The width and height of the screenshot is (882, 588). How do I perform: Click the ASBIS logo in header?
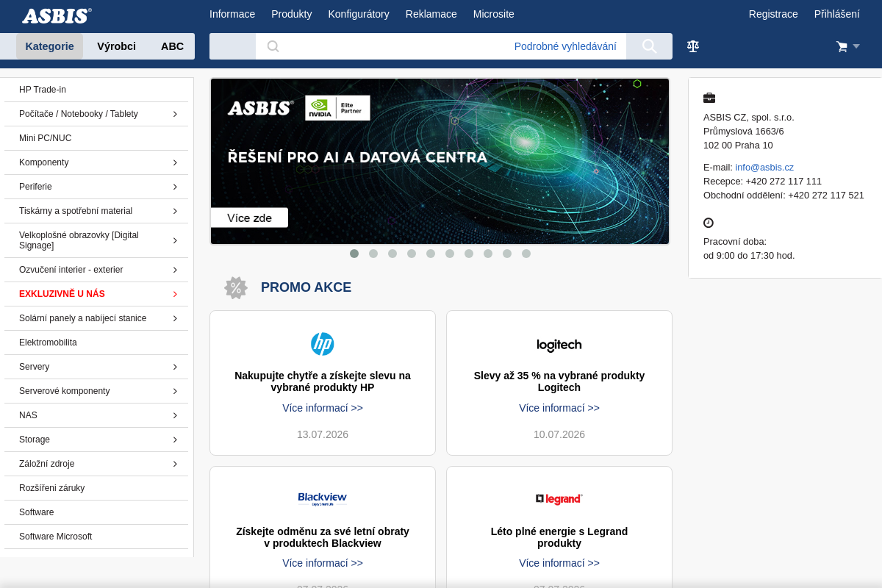coord(57,15)
